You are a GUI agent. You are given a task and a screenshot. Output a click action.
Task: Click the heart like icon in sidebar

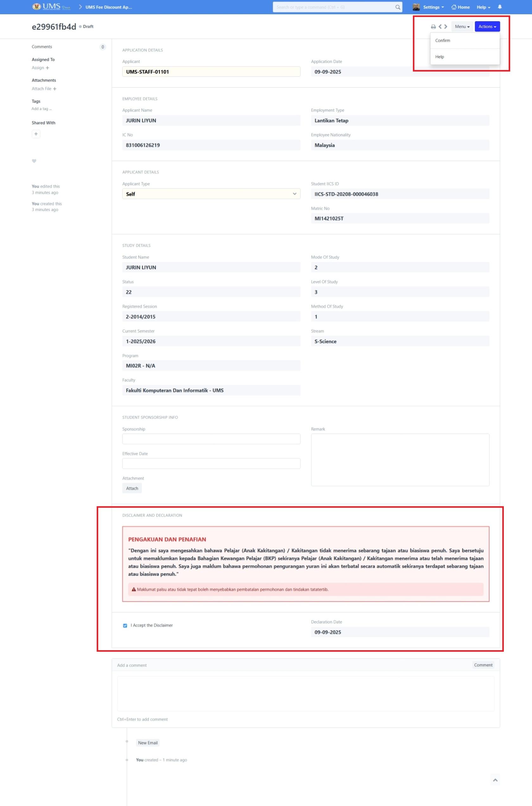pyautogui.click(x=34, y=161)
